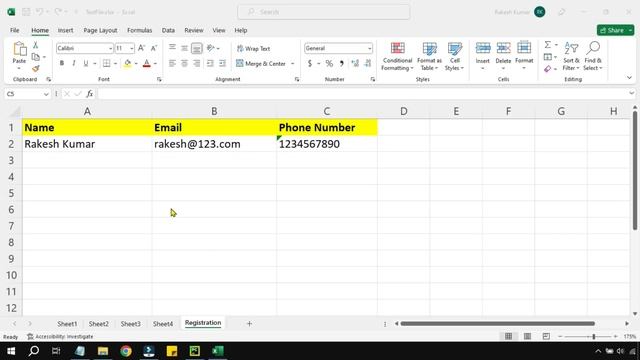Open Number group dialog launcher
640x360 pixels.
click(x=373, y=80)
